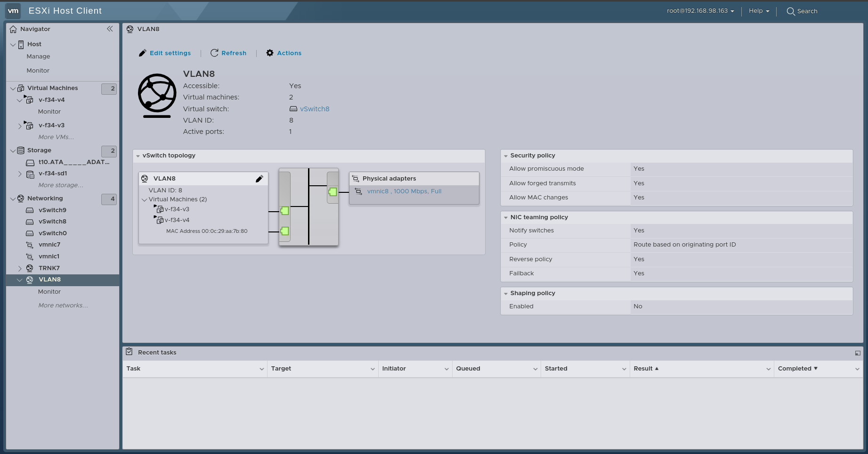
Task: Click the vmnic7 adapter icon in Navigator
Action: (x=30, y=245)
